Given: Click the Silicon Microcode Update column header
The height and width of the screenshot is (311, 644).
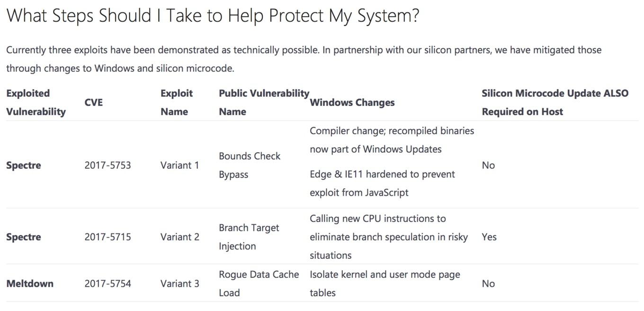Looking at the screenshot, I should [x=555, y=102].
